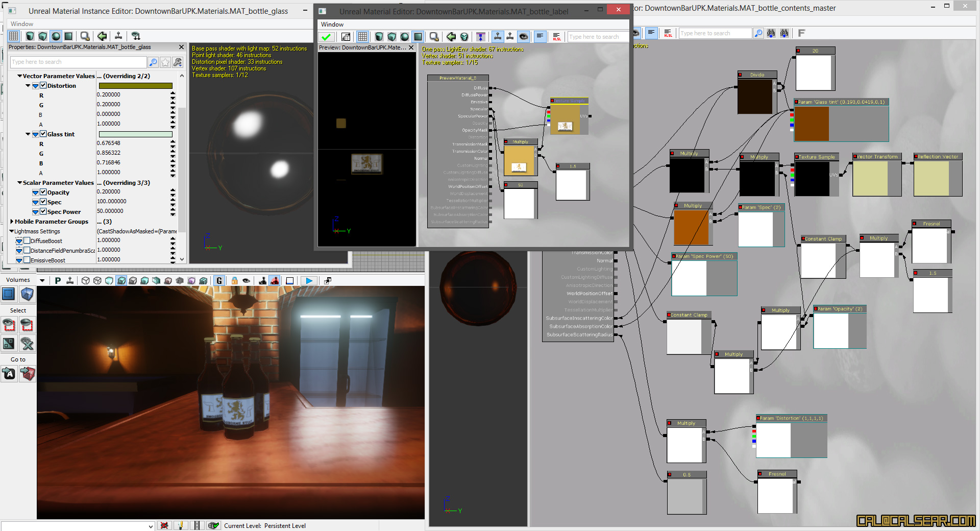The image size is (980, 531).
Task: Select the Param 'Distortion' (1,1,1,1) node
Action: pyautogui.click(x=791, y=436)
